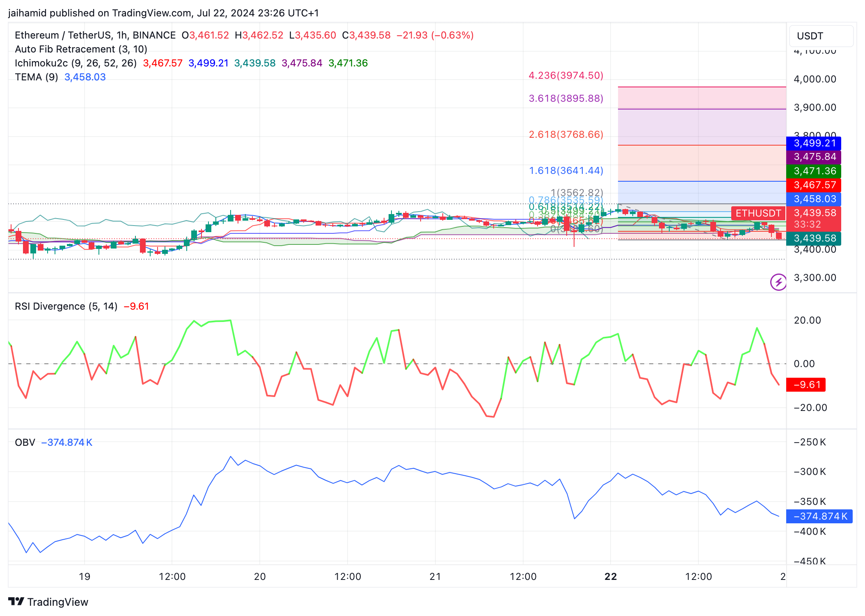The image size is (865, 616).
Task: Click the 20 date label on time axis
Action: tap(260, 577)
